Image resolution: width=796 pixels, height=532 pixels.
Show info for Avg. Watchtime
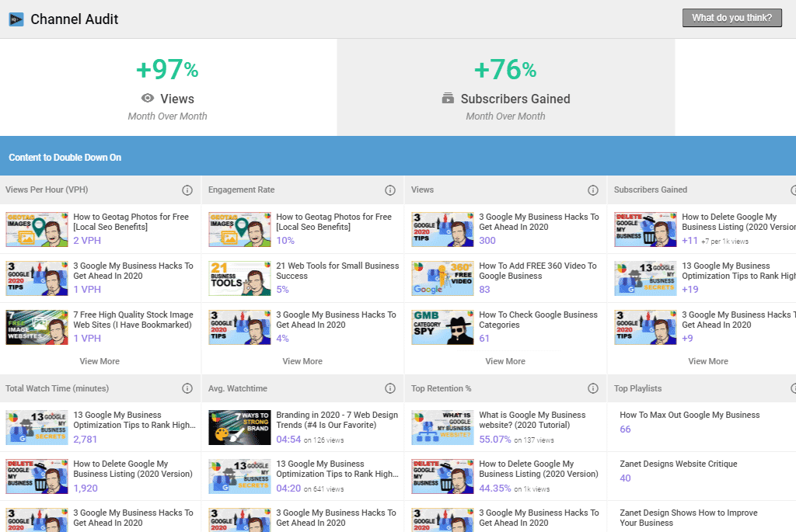coord(390,388)
